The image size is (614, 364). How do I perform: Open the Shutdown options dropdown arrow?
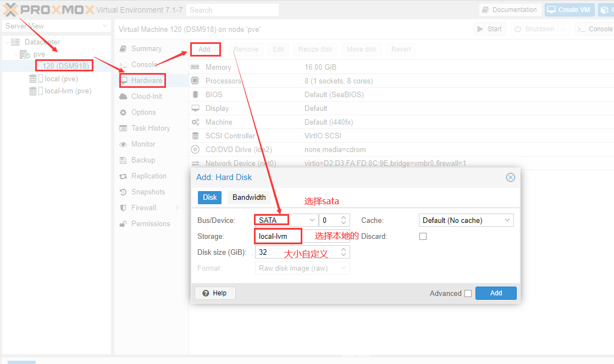563,29
